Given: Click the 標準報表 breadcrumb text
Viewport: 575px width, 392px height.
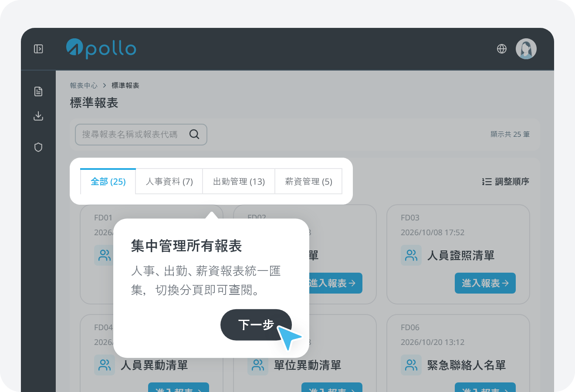Looking at the screenshot, I should coord(125,85).
